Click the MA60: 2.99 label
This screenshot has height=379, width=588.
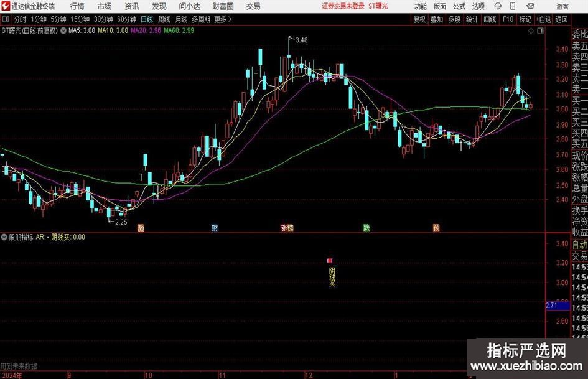(179, 30)
